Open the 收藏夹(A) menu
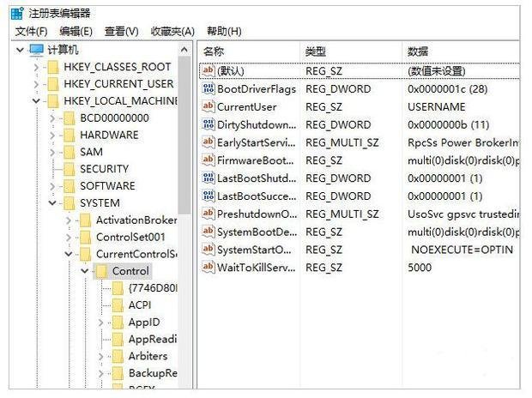The height and width of the screenshot is (398, 532). coord(172,31)
